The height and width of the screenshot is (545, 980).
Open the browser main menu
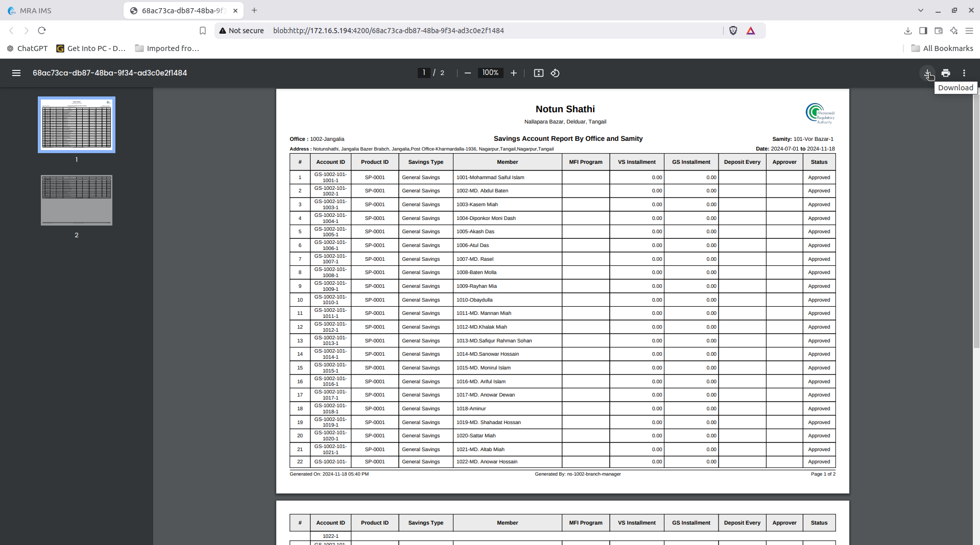969,31
